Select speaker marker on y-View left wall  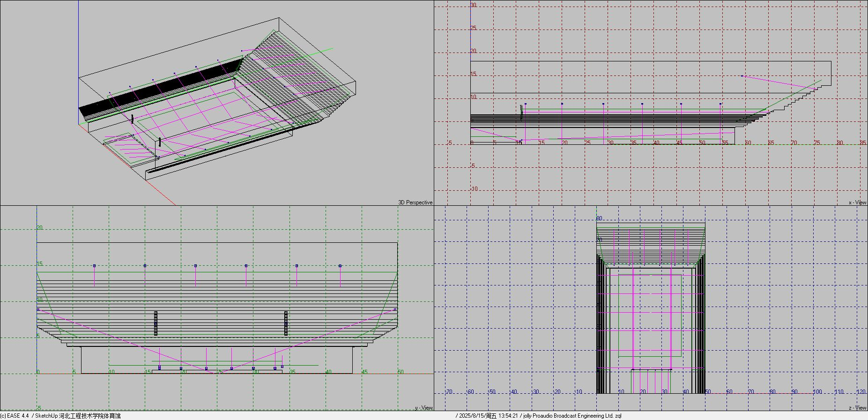(38, 309)
